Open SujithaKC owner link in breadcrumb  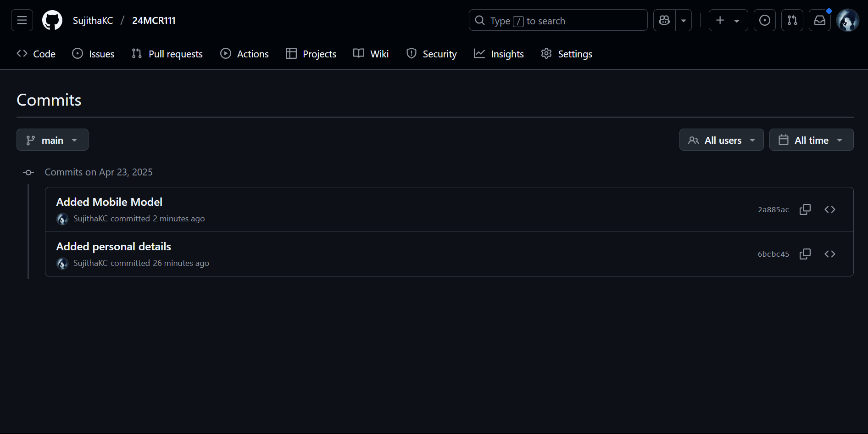(x=93, y=21)
